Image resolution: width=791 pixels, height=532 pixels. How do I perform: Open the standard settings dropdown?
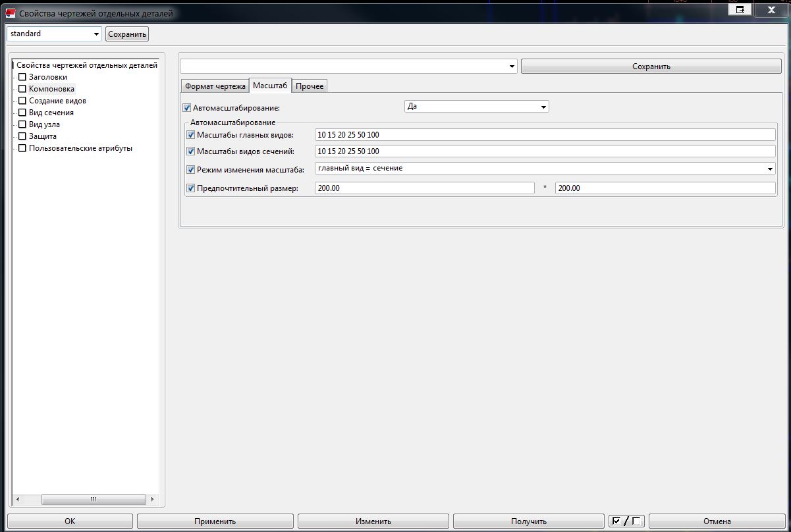pos(96,34)
